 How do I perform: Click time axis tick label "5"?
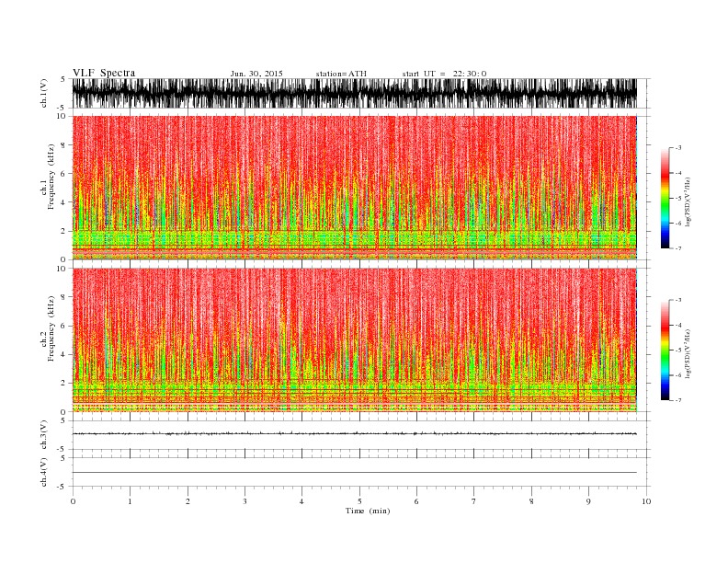pyautogui.click(x=359, y=501)
